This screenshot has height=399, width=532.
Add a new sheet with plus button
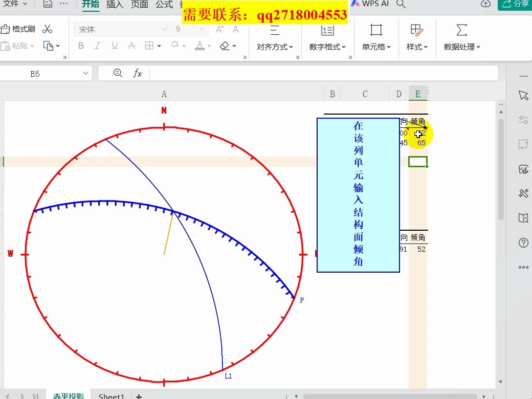[x=139, y=396]
